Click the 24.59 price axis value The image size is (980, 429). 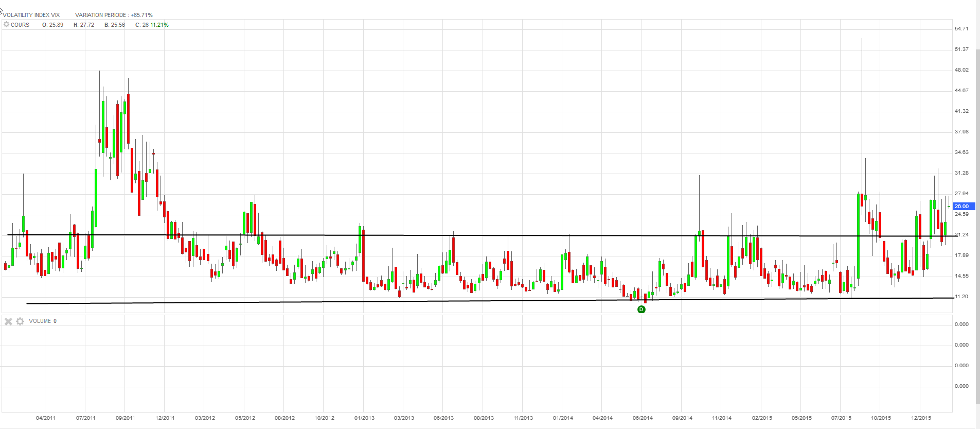pyautogui.click(x=961, y=214)
